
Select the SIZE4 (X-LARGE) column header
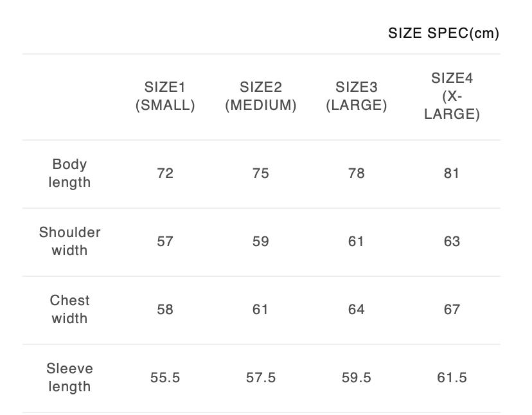pos(452,96)
